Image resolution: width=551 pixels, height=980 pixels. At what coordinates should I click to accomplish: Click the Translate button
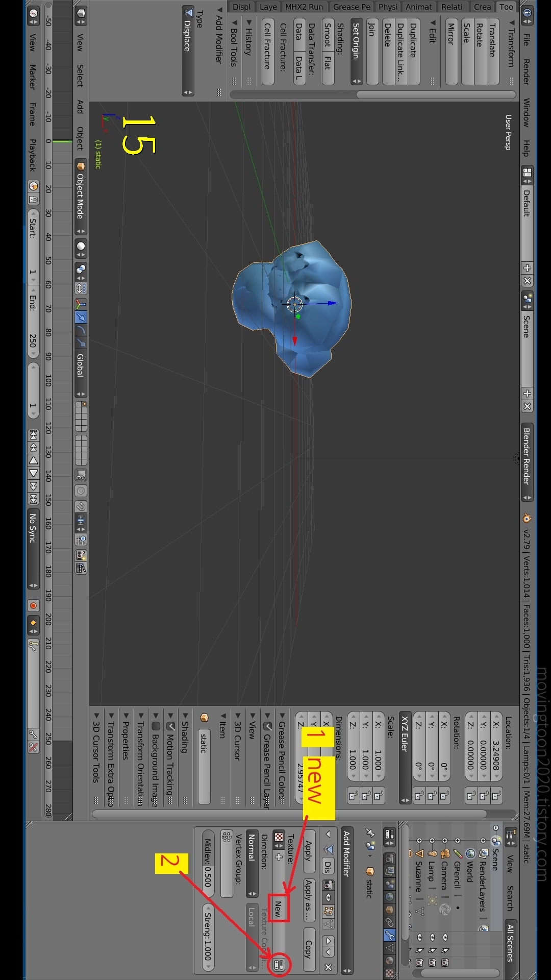click(492, 53)
